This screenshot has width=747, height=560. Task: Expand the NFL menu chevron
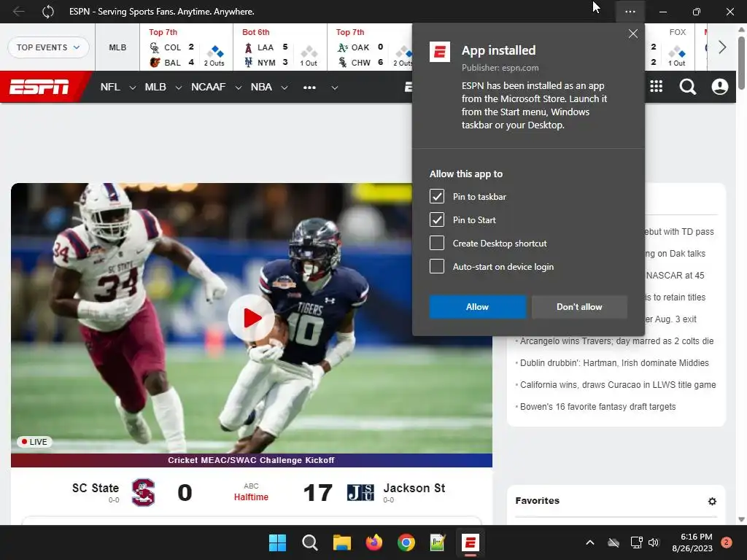(133, 87)
